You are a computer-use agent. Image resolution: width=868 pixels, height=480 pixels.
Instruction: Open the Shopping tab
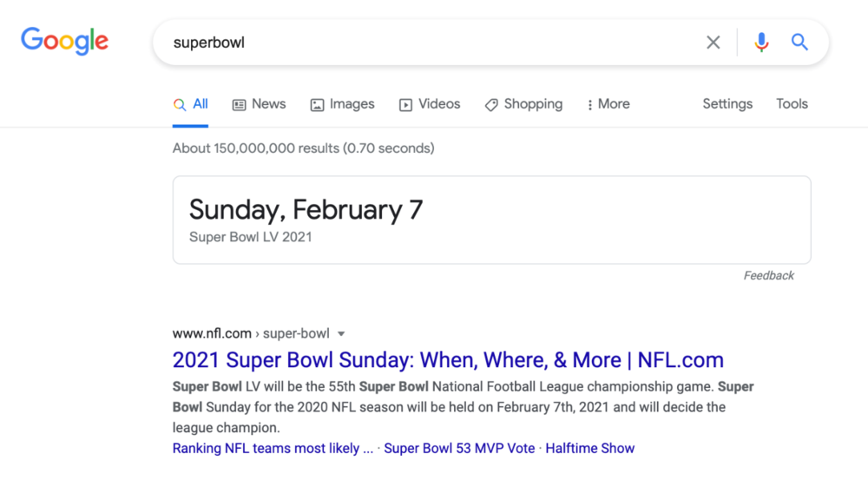coord(523,104)
